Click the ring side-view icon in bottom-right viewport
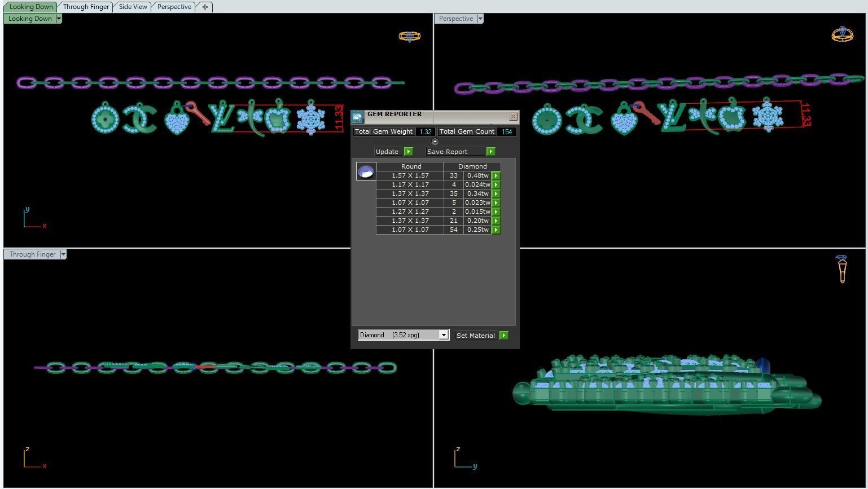Screen dimensions: 868x489 842,268
